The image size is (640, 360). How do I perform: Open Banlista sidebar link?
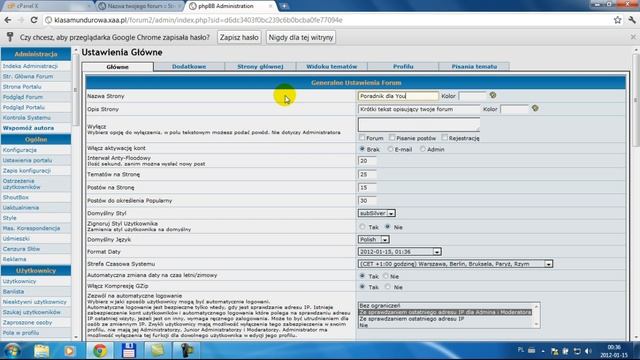[13, 291]
